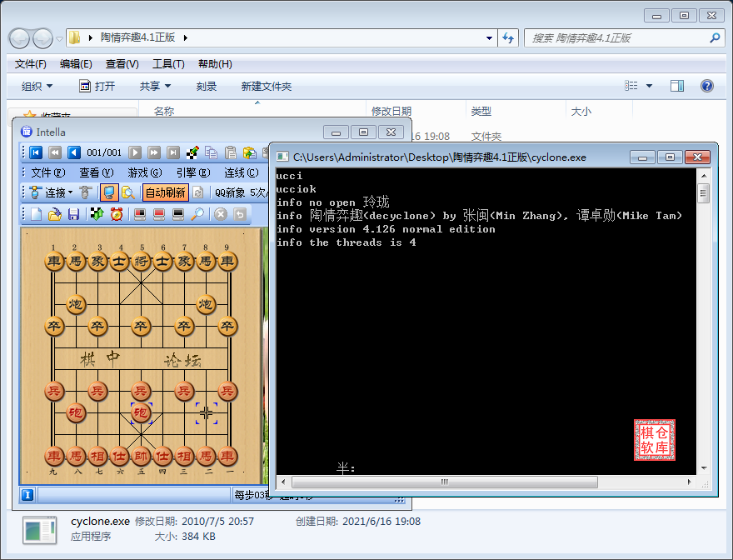Expand the address bar history dropdown

pyautogui.click(x=489, y=37)
